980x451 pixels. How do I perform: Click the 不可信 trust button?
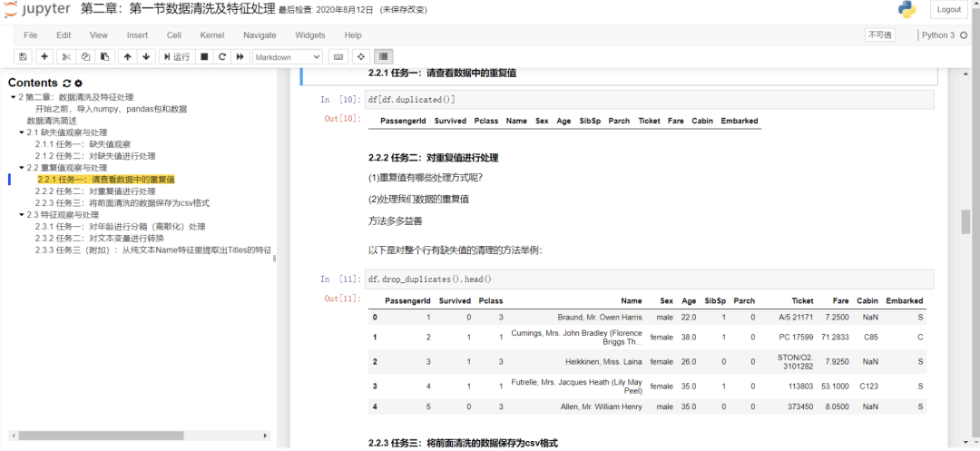[880, 35]
